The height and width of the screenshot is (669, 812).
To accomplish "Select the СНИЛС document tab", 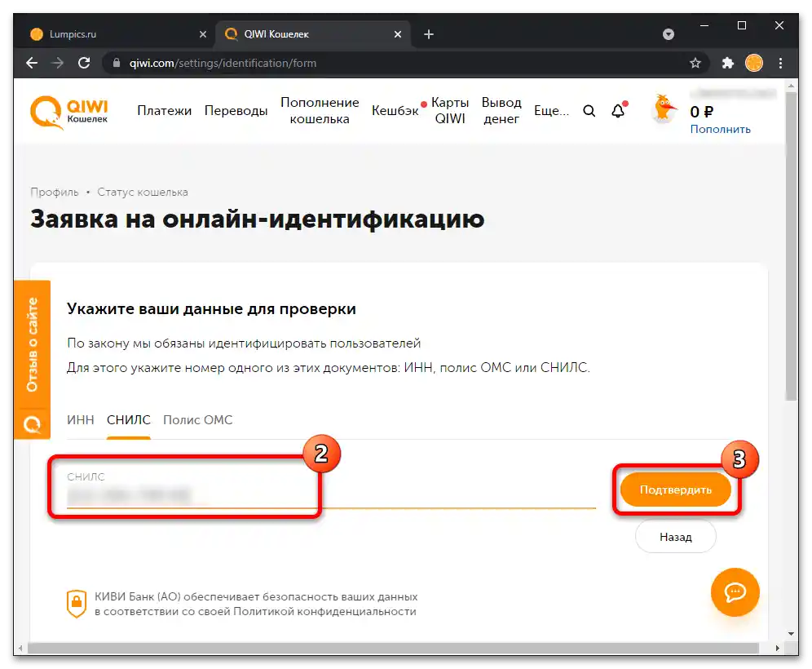I will point(129,419).
